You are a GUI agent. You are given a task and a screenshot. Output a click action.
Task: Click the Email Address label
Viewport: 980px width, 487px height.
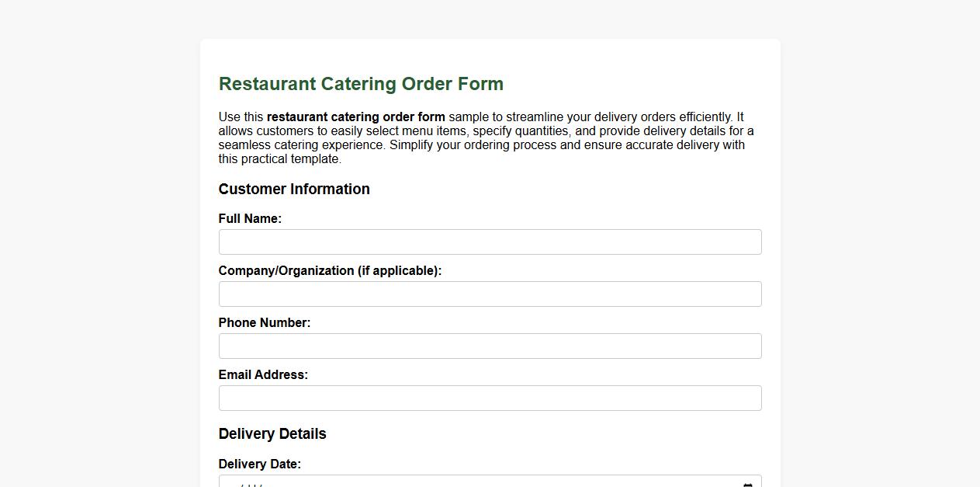click(263, 374)
